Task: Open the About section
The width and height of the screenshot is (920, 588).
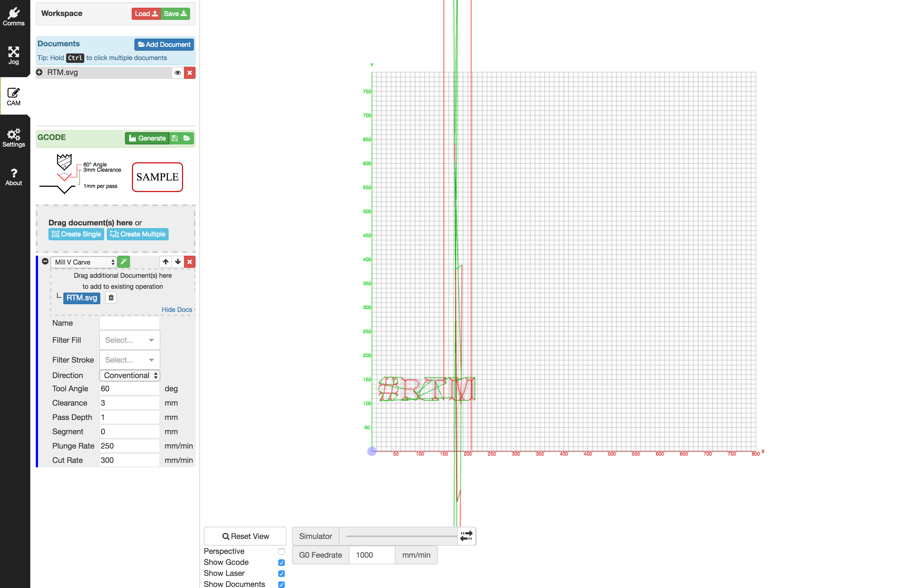Action: 14,177
